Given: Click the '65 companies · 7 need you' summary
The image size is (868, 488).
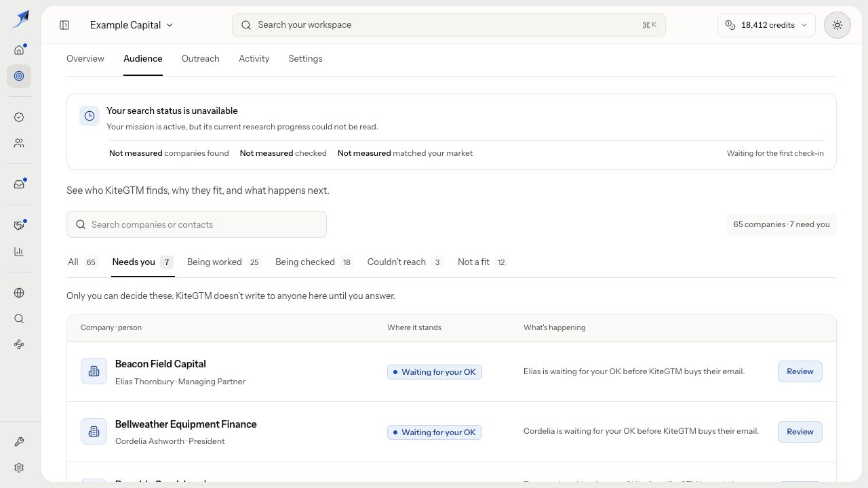Looking at the screenshot, I should [x=781, y=224].
